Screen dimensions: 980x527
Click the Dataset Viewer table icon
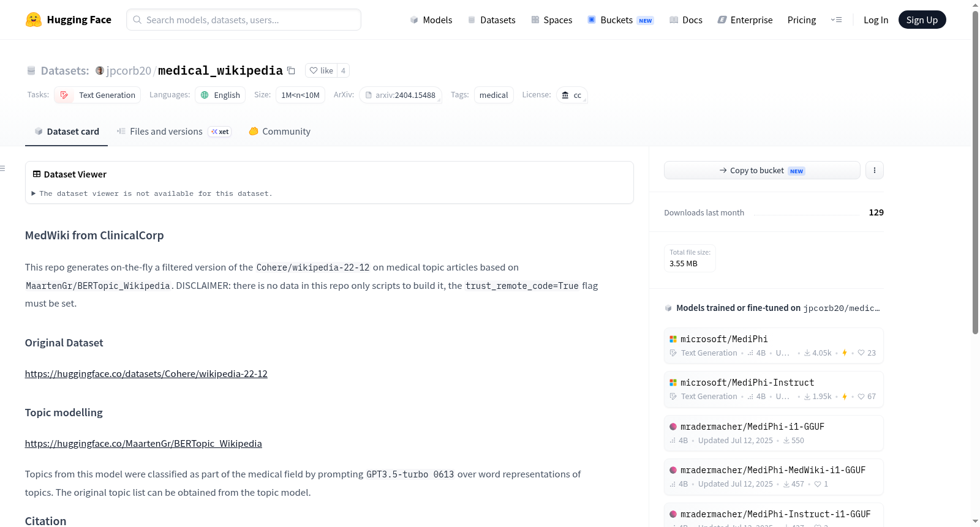point(37,174)
